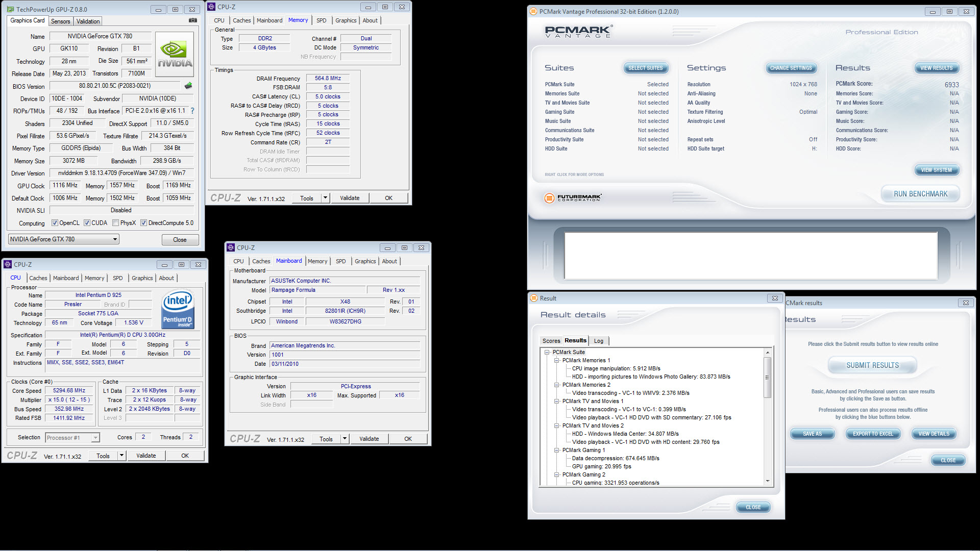Screen dimensions: 980x551
Task: Select 'GPU gaming: 20.995 fps' tree row
Action: (601, 466)
